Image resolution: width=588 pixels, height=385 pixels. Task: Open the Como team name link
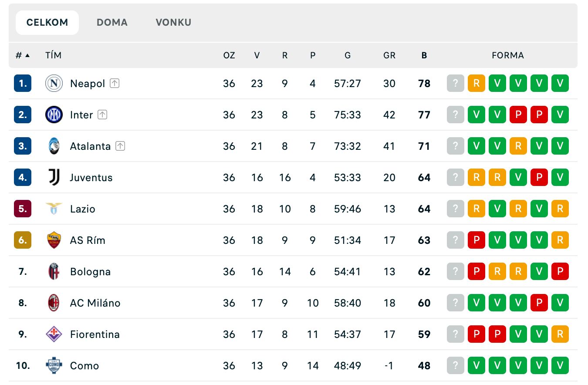(x=84, y=366)
